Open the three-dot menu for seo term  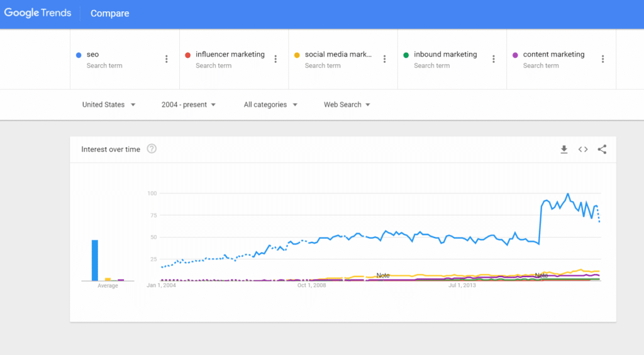tap(166, 59)
